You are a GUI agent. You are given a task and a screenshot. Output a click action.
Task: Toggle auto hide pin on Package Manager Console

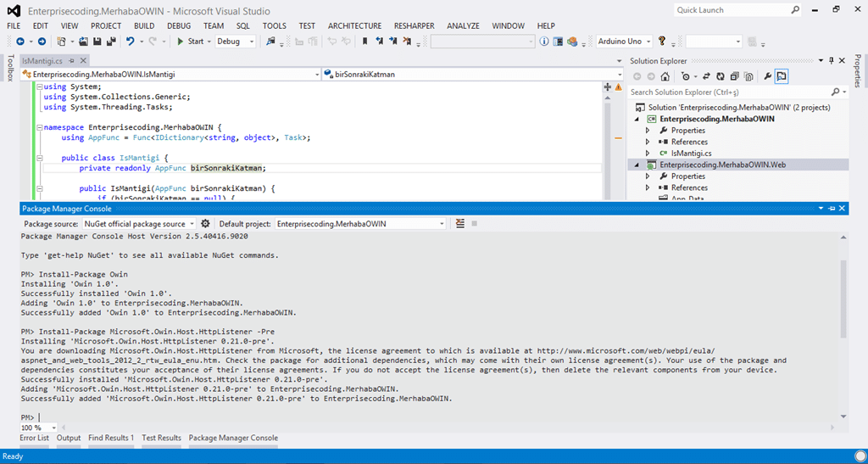pyautogui.click(x=832, y=209)
